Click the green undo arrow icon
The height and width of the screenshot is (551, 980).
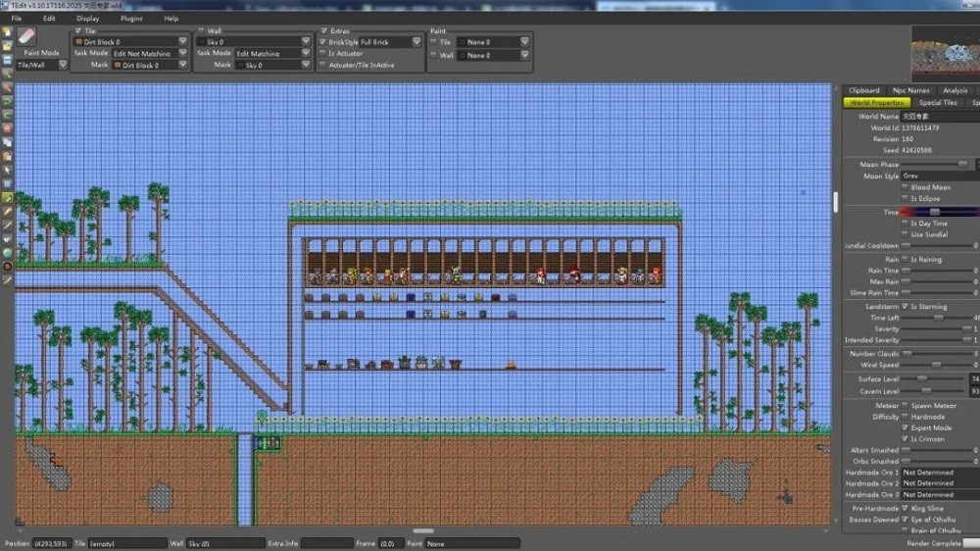(x=8, y=101)
